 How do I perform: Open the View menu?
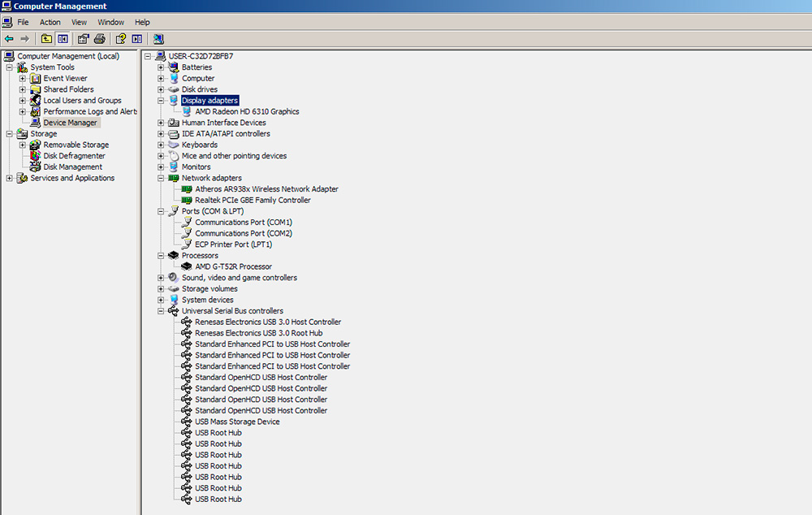79,22
